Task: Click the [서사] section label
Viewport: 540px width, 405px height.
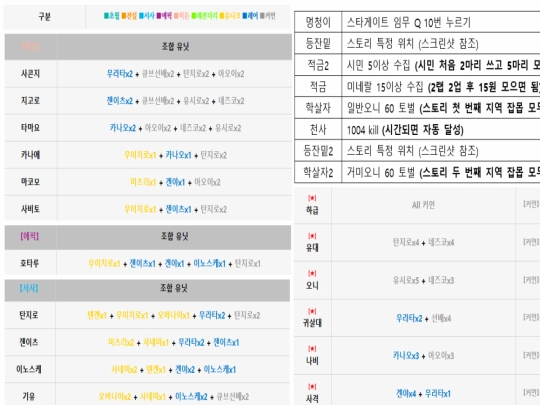Action: 29,288
